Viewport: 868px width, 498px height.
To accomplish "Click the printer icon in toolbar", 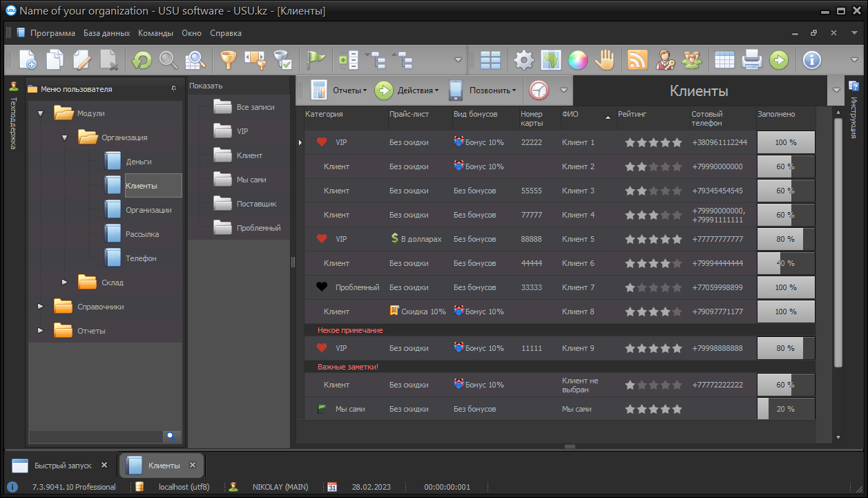I will pyautogui.click(x=751, y=61).
